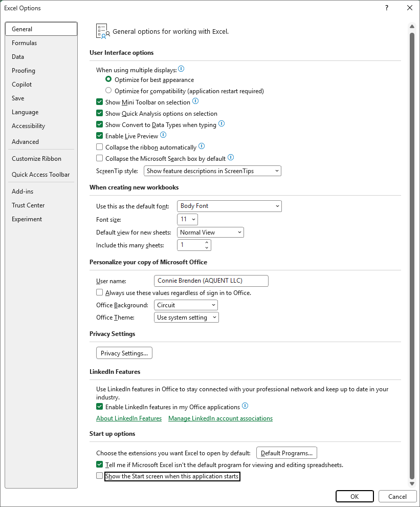
Task: Click the Cancel button
Action: pos(397,497)
